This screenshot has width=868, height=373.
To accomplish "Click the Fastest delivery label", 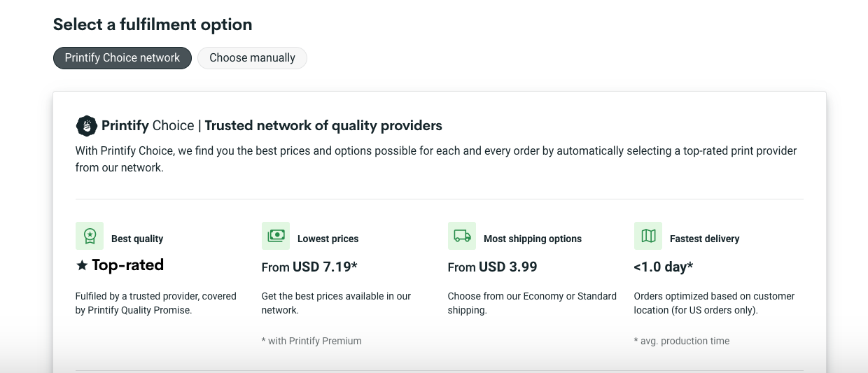I will coord(704,239).
